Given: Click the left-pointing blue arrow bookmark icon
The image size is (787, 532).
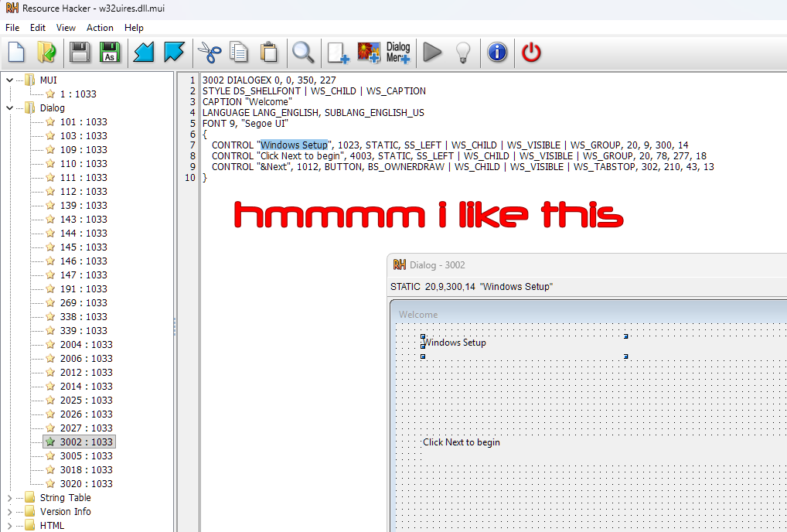Looking at the screenshot, I should coord(144,53).
